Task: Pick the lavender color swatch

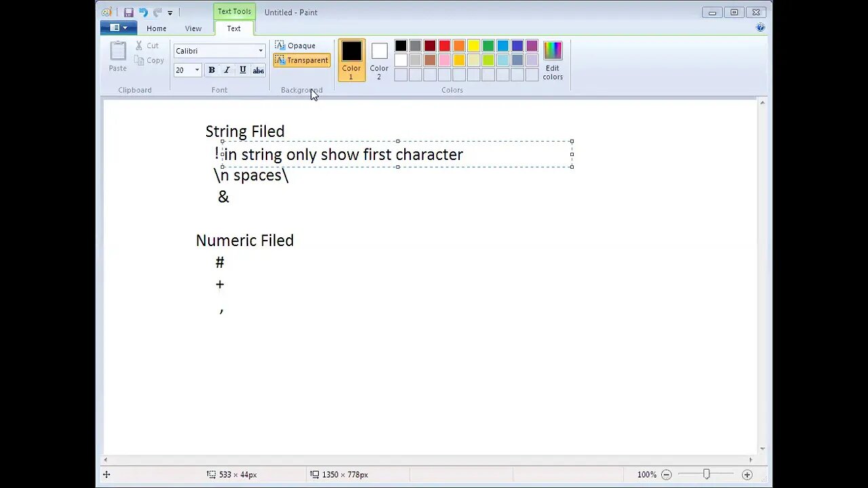Action: pyautogui.click(x=532, y=60)
